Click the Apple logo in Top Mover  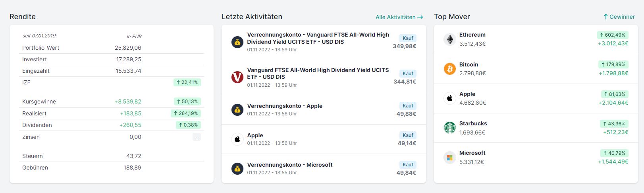(449, 98)
